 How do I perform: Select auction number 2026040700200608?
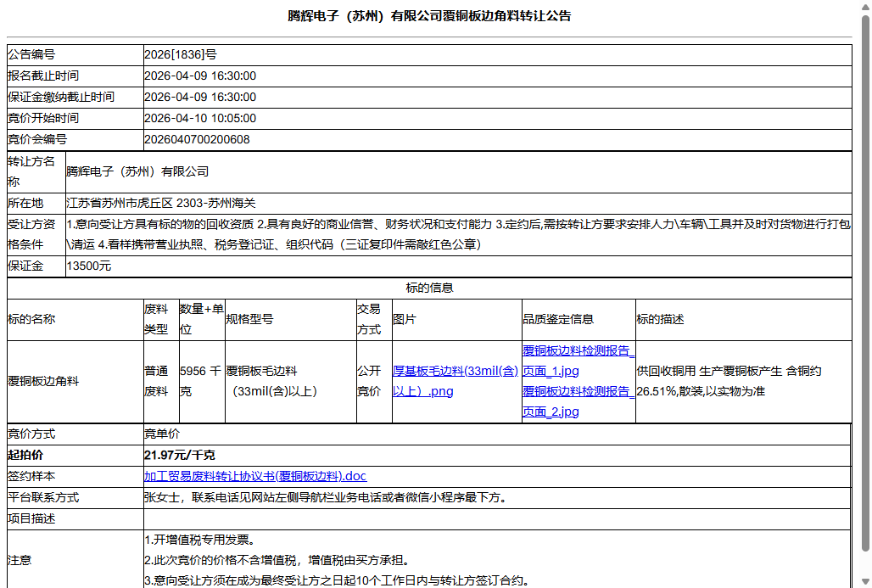pos(197,140)
